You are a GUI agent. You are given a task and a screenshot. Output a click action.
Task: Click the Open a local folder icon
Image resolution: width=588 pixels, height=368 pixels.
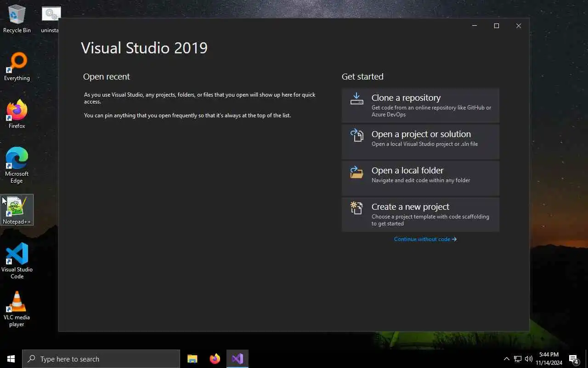point(357,172)
